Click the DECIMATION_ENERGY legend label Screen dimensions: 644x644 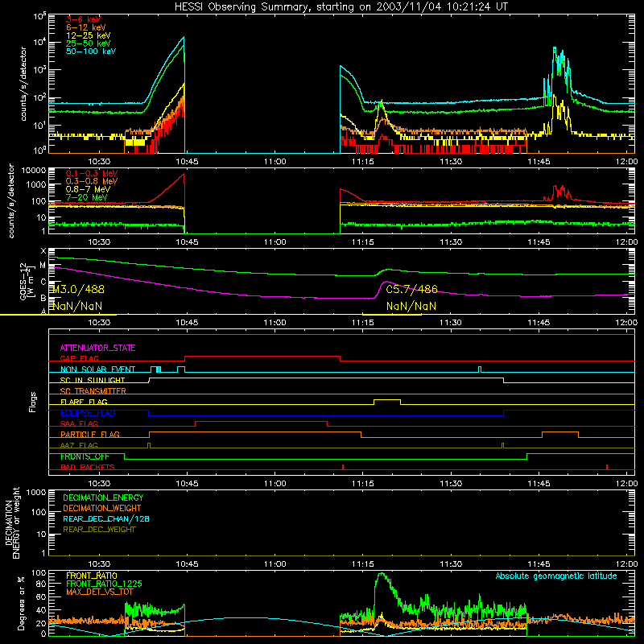[103, 497]
